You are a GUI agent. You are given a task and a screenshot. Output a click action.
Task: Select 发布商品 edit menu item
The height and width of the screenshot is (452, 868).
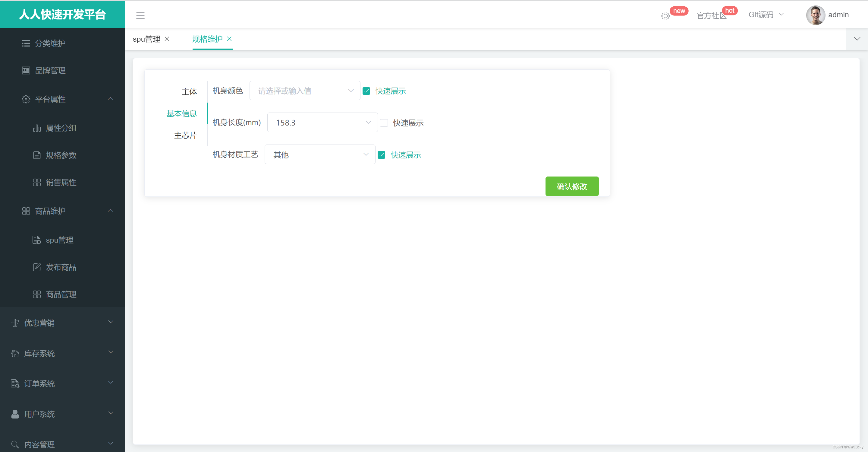61,267
